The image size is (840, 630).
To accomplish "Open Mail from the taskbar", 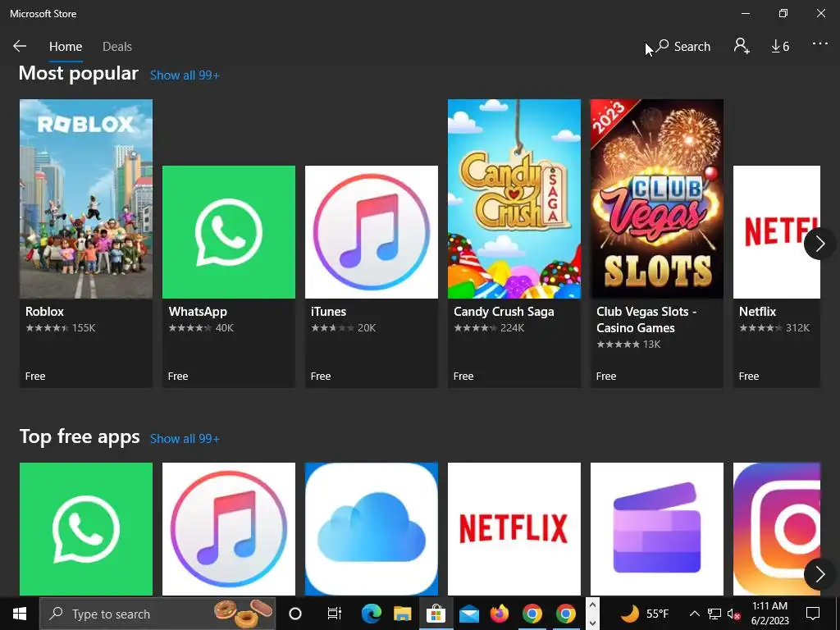I will (x=468, y=614).
